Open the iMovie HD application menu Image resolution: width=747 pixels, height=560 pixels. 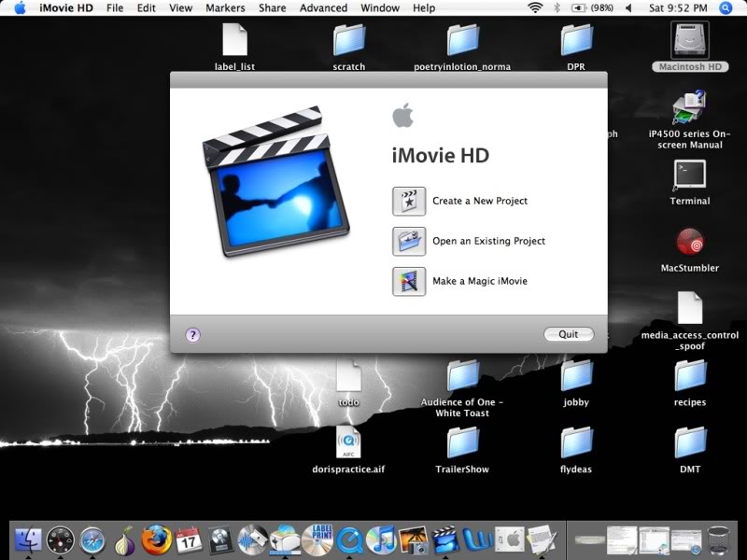pos(66,8)
